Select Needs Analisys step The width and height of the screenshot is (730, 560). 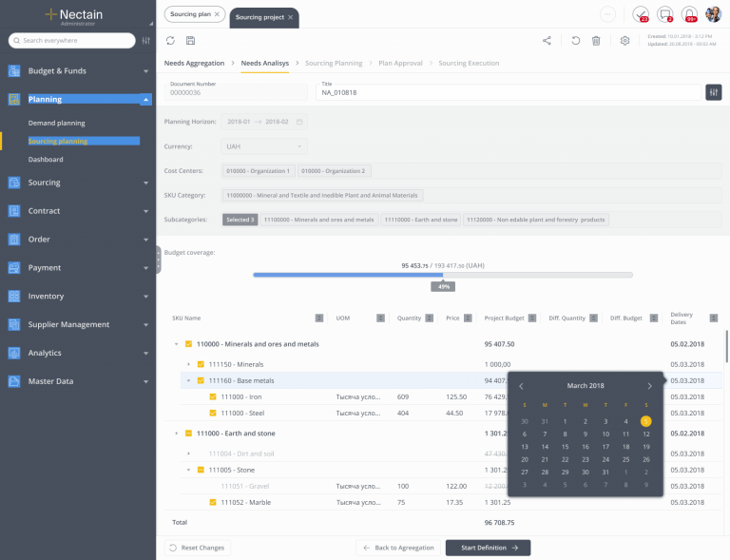265,63
